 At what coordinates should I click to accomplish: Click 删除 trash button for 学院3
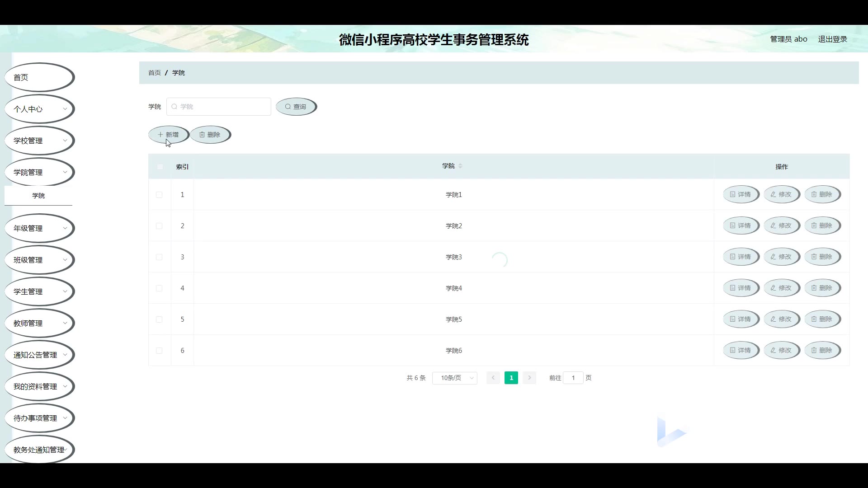822,257
